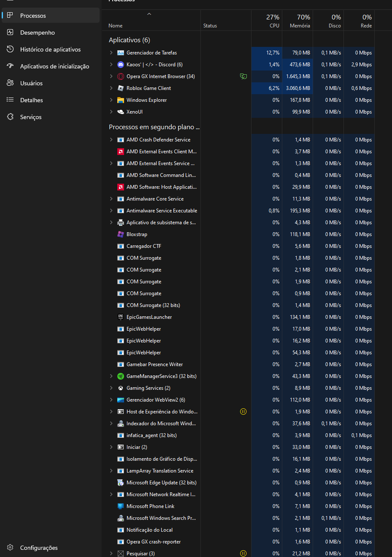The width and height of the screenshot is (392, 557).
Task: Click the Gaming Services Xbox icon
Action: pos(121,388)
